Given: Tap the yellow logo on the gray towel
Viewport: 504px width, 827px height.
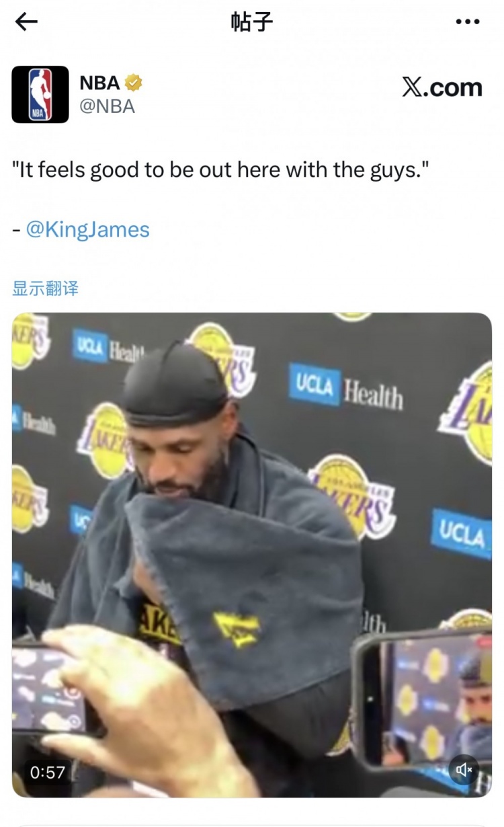Looking at the screenshot, I should point(237,628).
